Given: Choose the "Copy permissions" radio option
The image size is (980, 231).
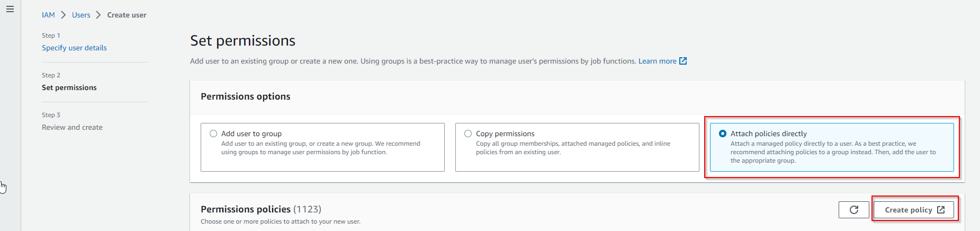Looking at the screenshot, I should point(468,134).
